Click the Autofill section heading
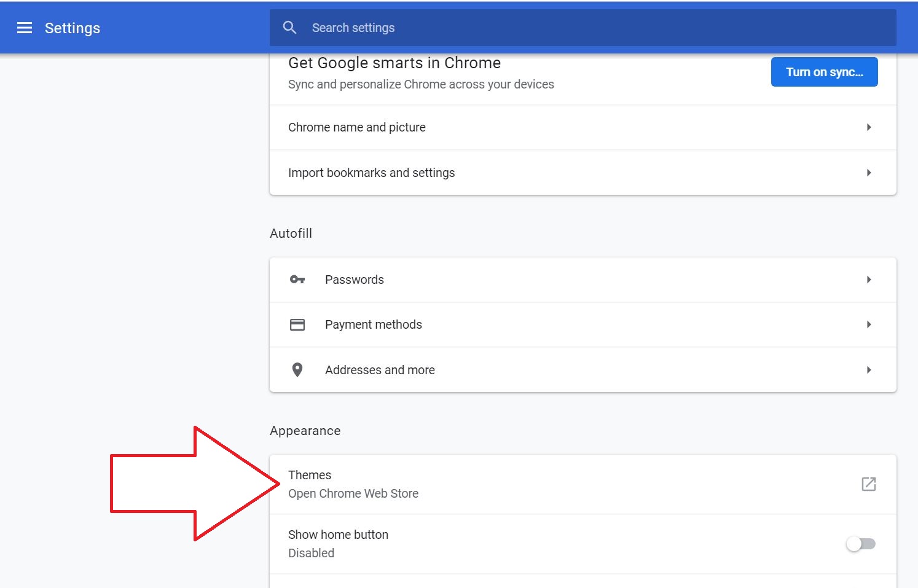Image resolution: width=918 pixels, height=588 pixels. (x=291, y=233)
